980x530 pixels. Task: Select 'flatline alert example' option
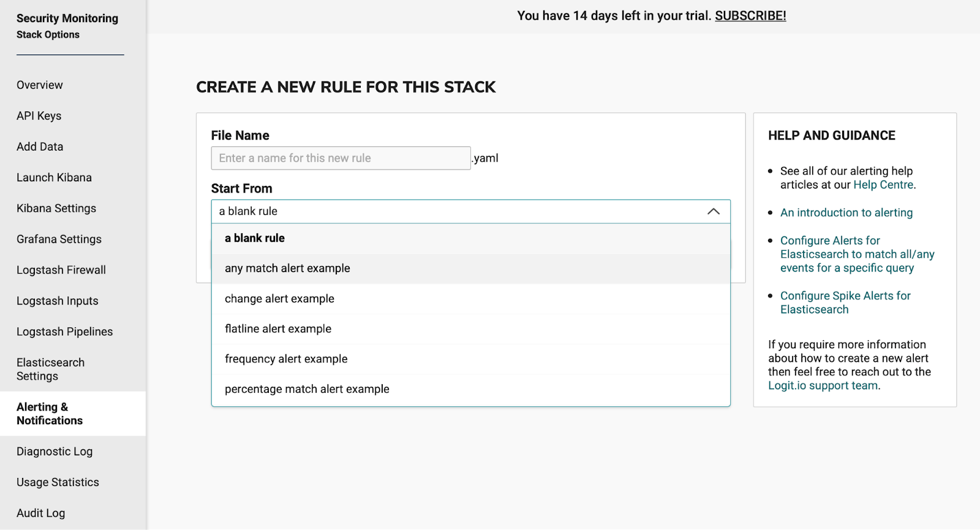tap(278, 329)
